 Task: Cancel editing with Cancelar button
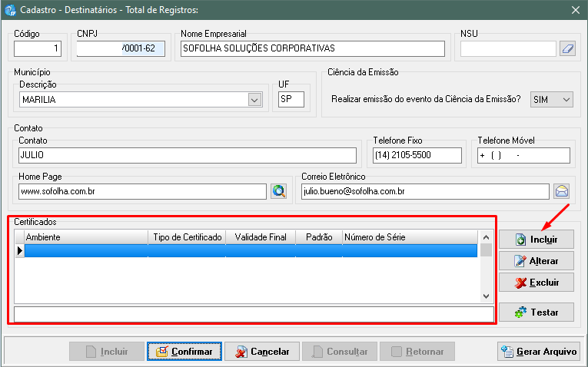click(262, 352)
